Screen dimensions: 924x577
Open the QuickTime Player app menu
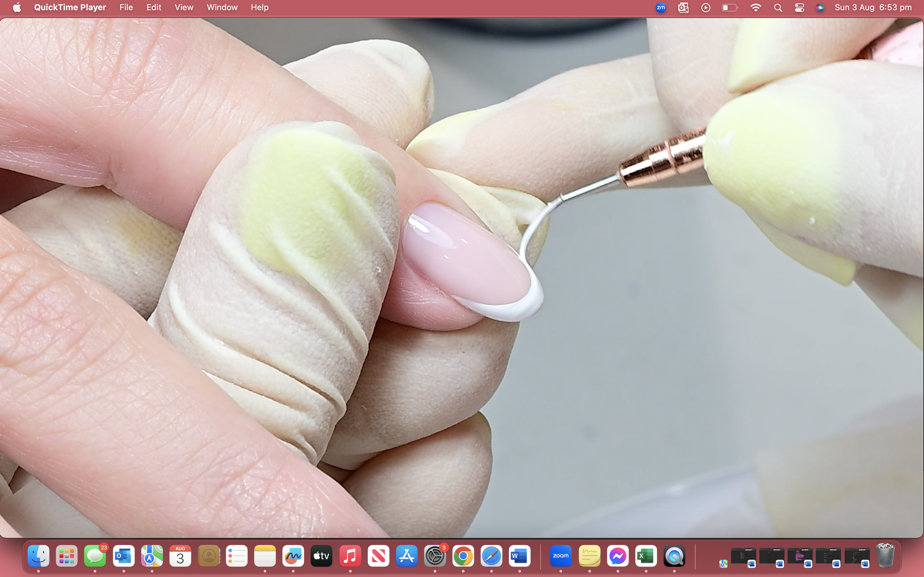coord(70,7)
